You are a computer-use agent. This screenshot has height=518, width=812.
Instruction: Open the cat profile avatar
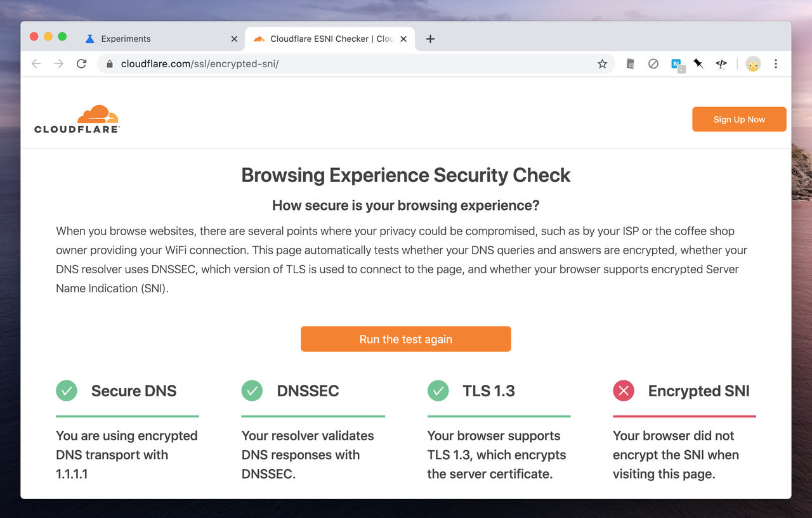[753, 64]
